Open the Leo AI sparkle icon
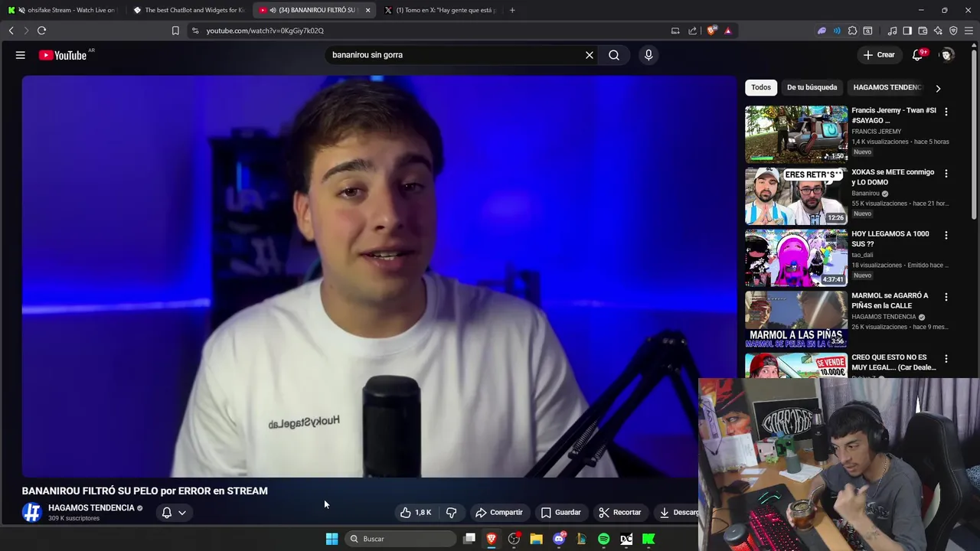Image resolution: width=980 pixels, height=551 pixels. click(x=938, y=31)
